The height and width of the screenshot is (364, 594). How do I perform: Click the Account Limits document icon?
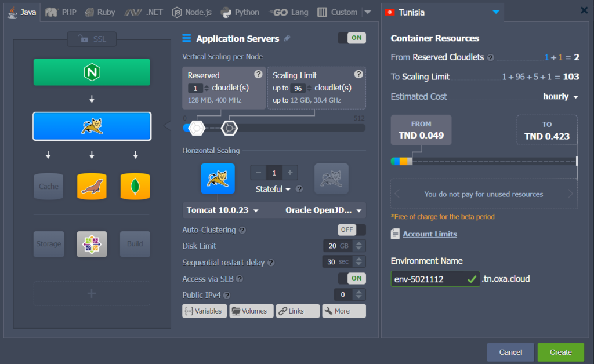point(395,234)
